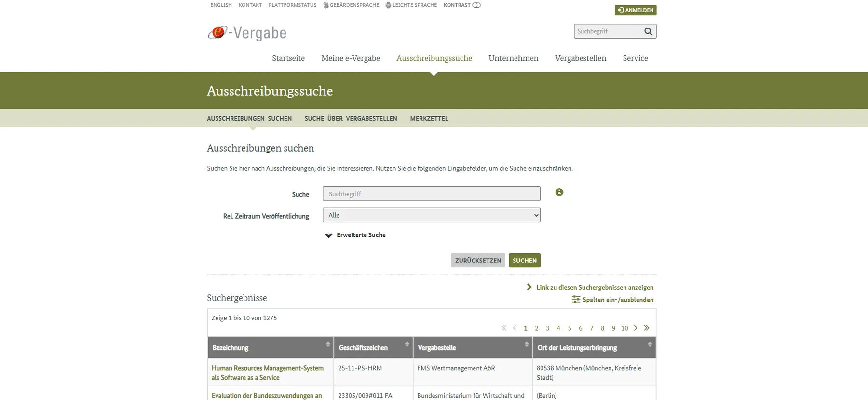Click the Anmelden login button
Image resolution: width=868 pixels, height=400 pixels.
tap(635, 10)
